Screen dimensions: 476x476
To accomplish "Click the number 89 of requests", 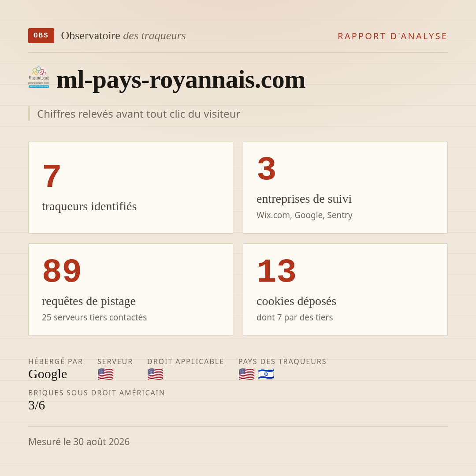I will pyautogui.click(x=62, y=271).
